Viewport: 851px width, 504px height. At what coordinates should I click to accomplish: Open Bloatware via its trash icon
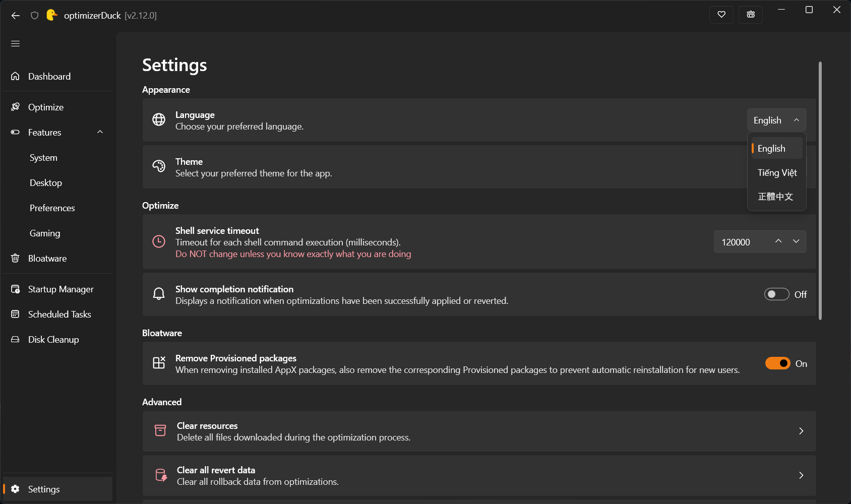[15, 258]
